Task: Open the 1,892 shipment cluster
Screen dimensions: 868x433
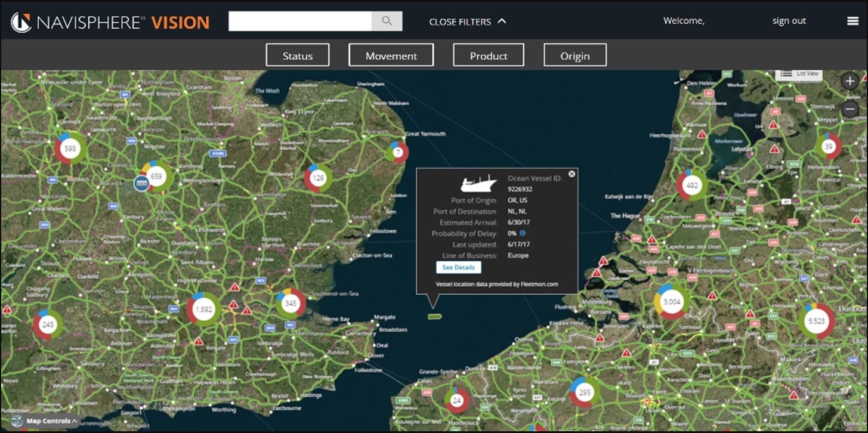Action: coord(203,310)
